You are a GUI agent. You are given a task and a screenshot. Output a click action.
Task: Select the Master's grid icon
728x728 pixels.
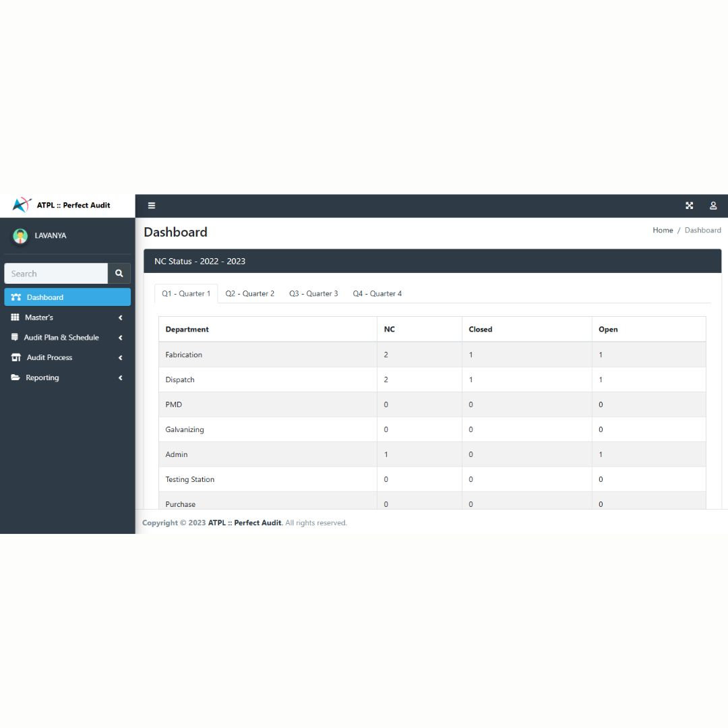(x=16, y=317)
